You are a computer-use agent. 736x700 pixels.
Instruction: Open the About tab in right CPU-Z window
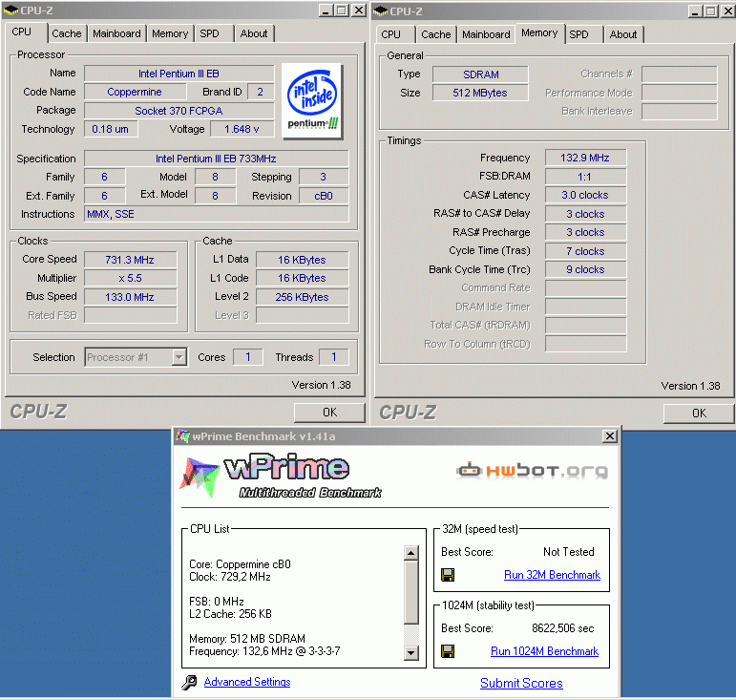coord(623,34)
